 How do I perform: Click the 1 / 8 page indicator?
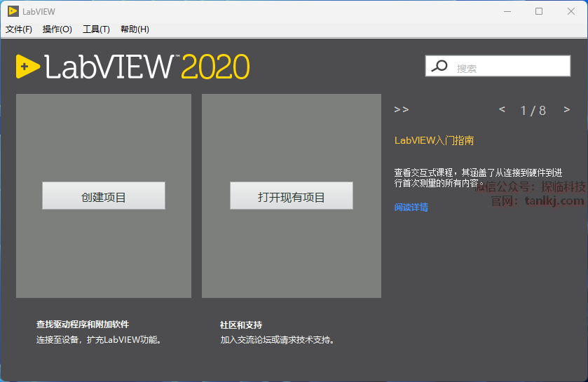[533, 110]
